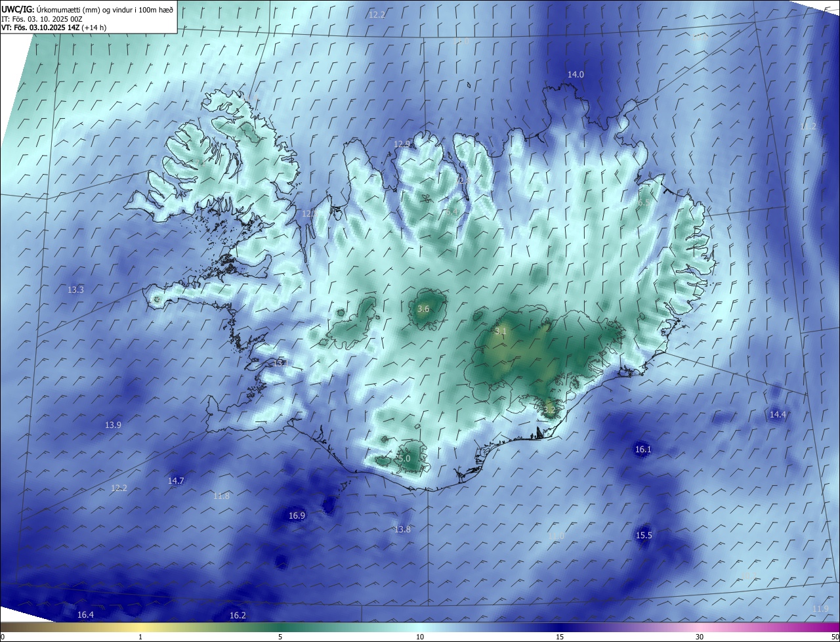Screen dimensions: 840x642
Task: Click the initialization time line "IT: Fös. 03. 10. 2025 00Z"
Action: pos(42,18)
